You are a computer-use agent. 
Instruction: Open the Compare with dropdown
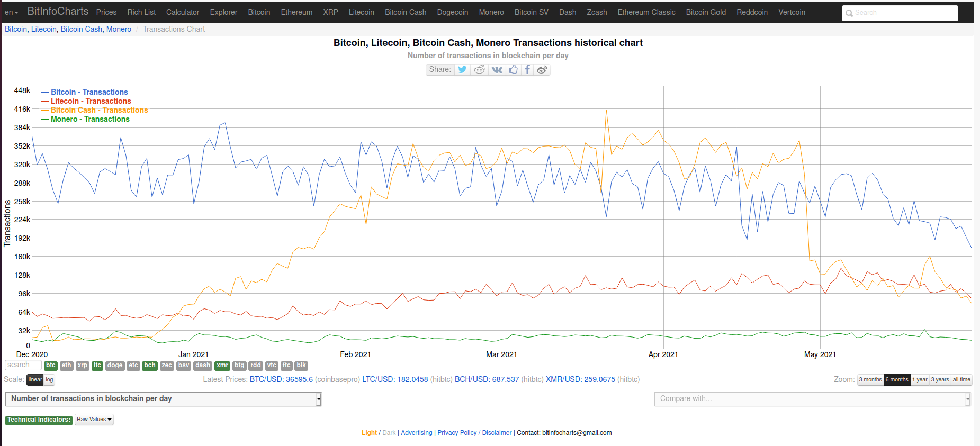pos(812,399)
